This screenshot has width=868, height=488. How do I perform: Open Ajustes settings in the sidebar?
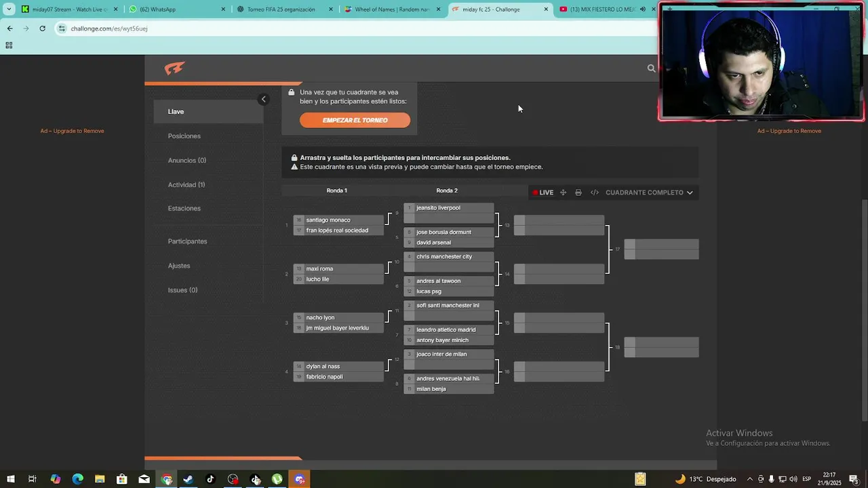[x=179, y=266]
